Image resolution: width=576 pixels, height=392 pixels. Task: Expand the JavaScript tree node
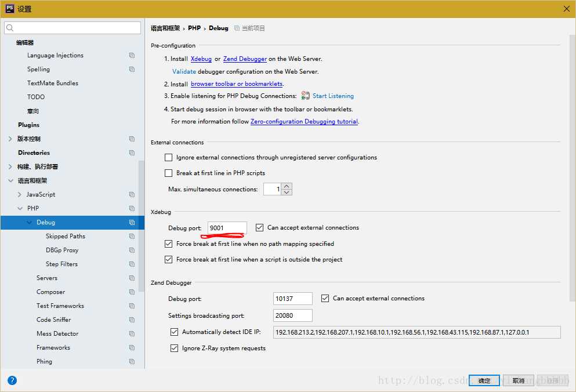point(20,194)
